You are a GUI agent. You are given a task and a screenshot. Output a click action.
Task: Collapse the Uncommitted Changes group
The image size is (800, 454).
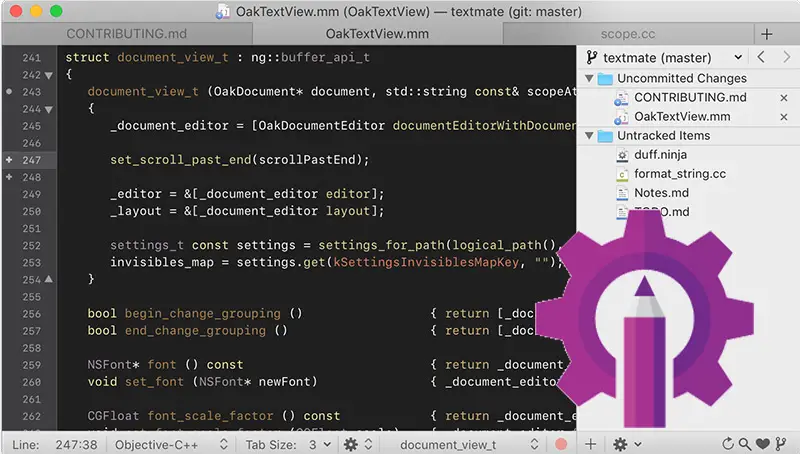point(589,79)
